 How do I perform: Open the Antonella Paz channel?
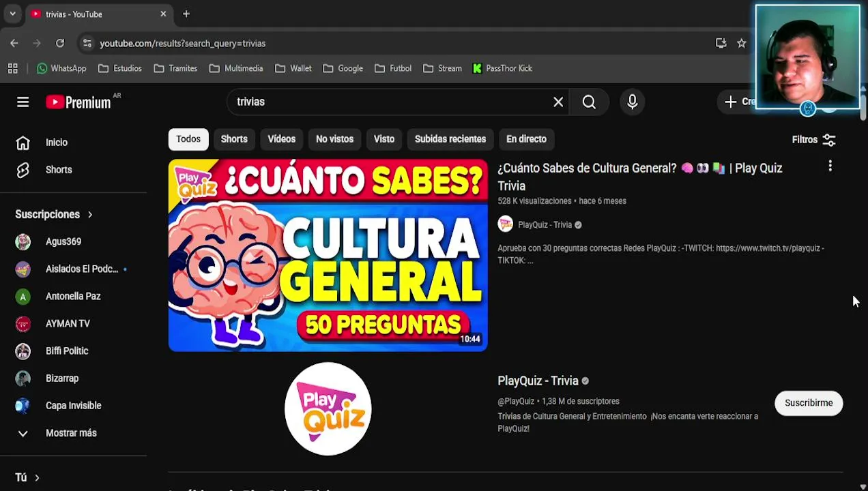(x=73, y=296)
